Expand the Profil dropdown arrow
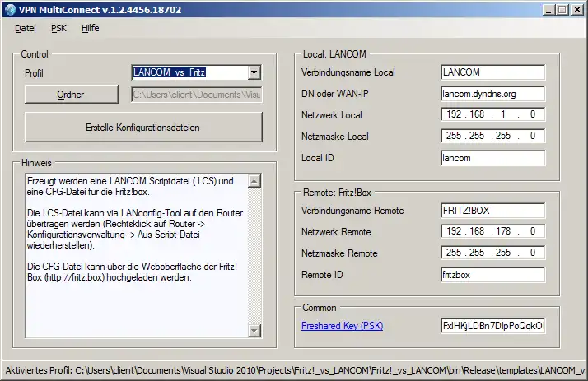 point(254,72)
